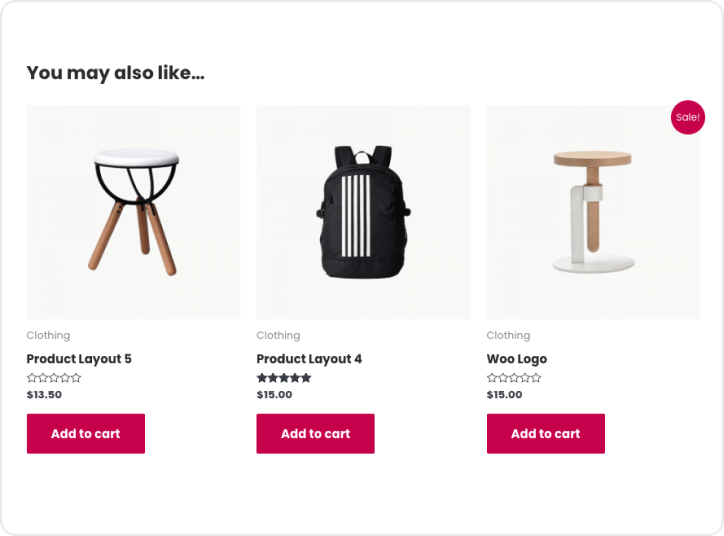This screenshot has width=724, height=536.
Task: Open the Product Layout 5 stool image
Action: 133,212
